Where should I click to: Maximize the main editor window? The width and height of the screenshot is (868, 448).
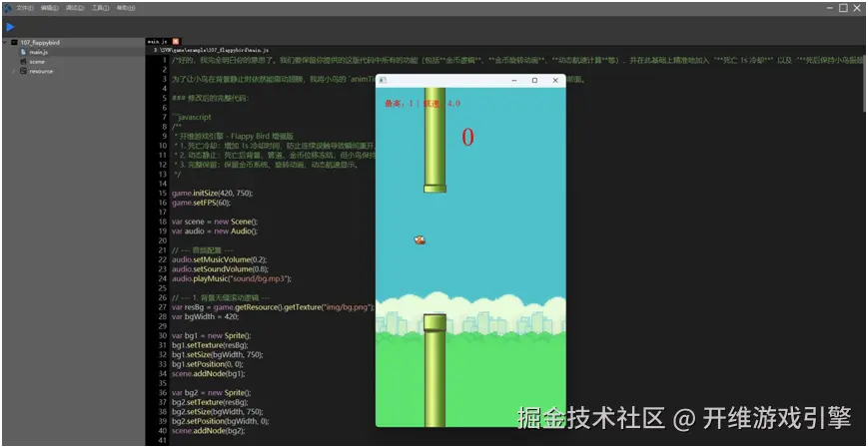tap(843, 8)
